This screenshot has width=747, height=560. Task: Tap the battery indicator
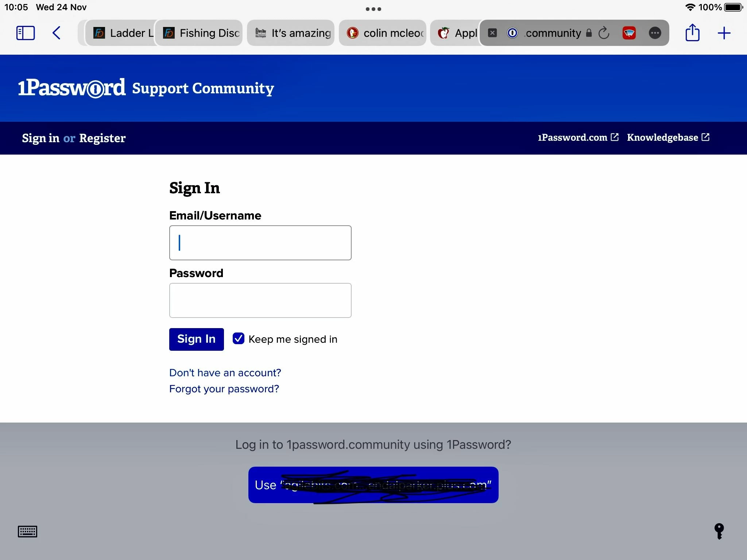(734, 7)
